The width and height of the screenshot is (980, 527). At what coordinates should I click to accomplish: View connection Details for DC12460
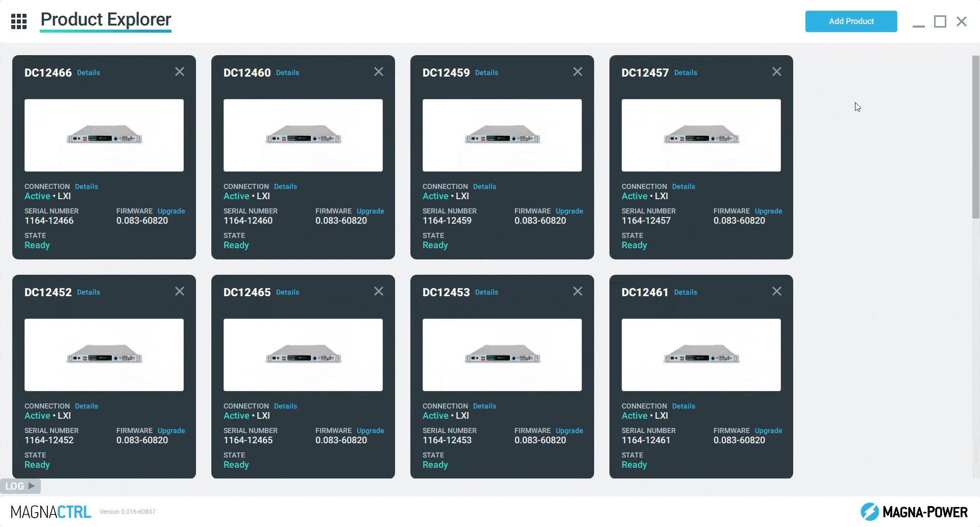pos(285,187)
